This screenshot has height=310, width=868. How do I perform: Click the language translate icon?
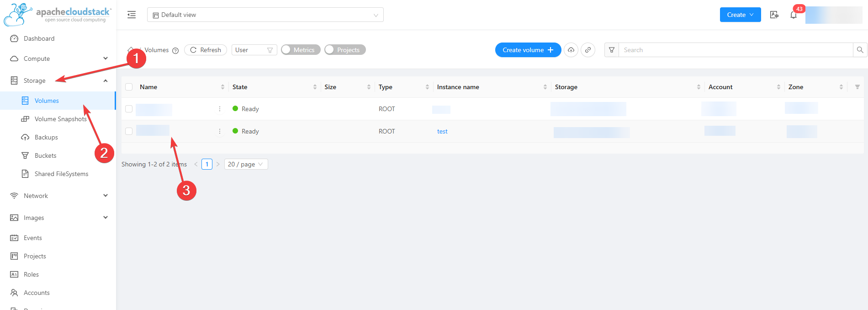point(774,15)
